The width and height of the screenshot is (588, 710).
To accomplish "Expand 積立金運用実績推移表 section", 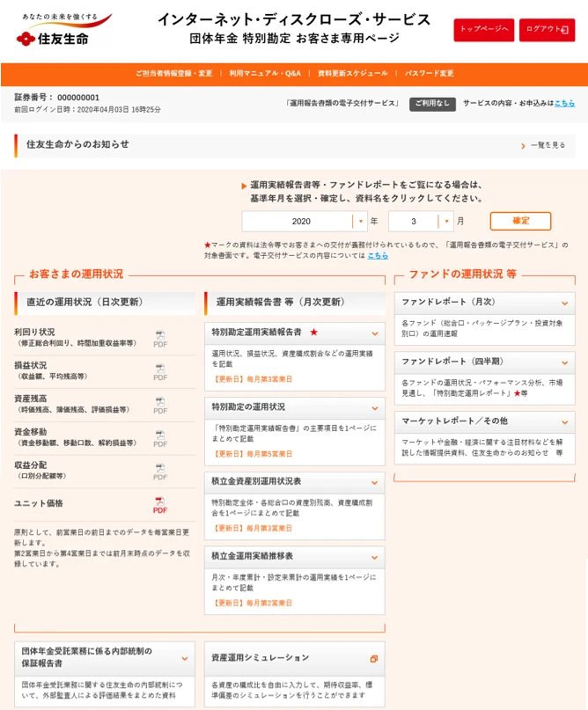I will (x=374, y=557).
